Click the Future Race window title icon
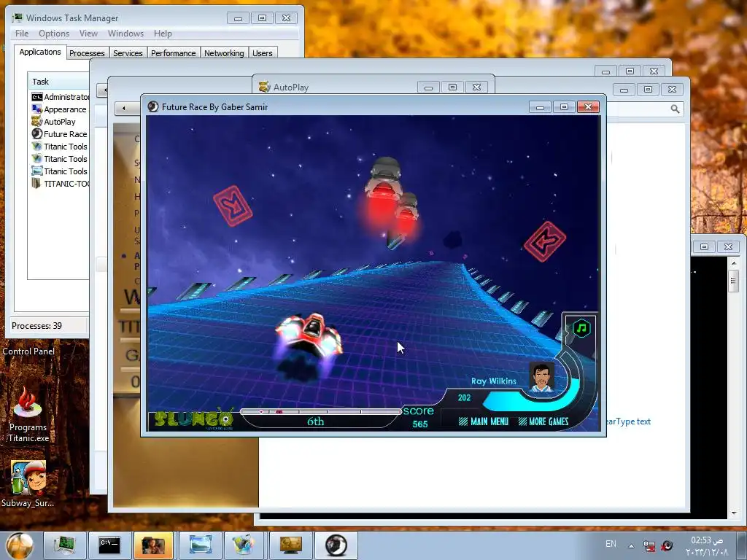The width and height of the screenshot is (747, 560). (153, 106)
